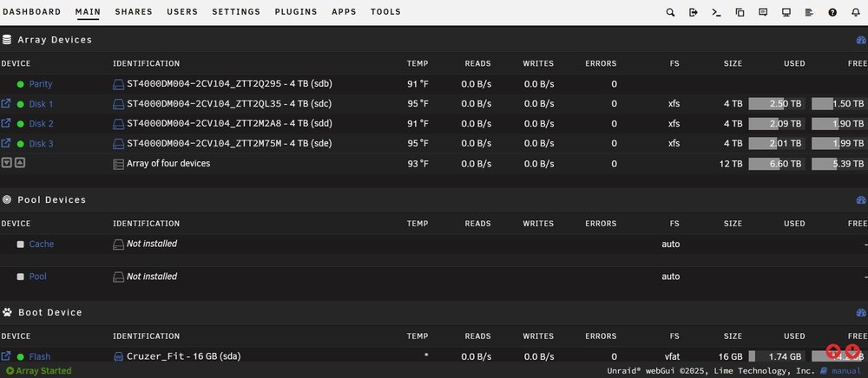Viewport: 868px width, 378px height.
Task: Open the Disk 3 device link
Action: pyautogui.click(x=41, y=144)
